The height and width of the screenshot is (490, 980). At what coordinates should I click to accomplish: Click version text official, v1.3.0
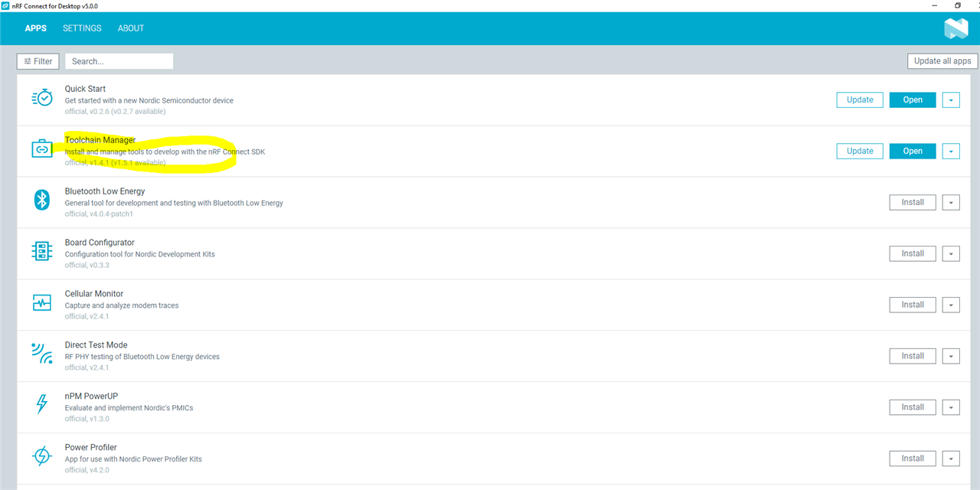87,419
